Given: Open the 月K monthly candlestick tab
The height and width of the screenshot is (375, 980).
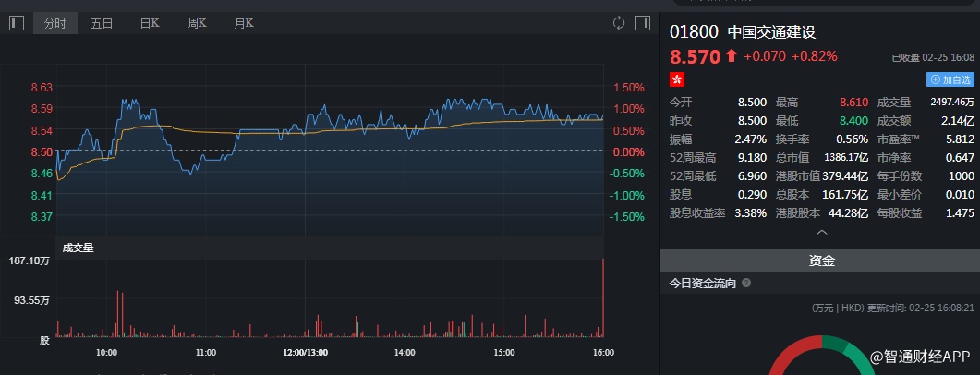Looking at the screenshot, I should 244,23.
